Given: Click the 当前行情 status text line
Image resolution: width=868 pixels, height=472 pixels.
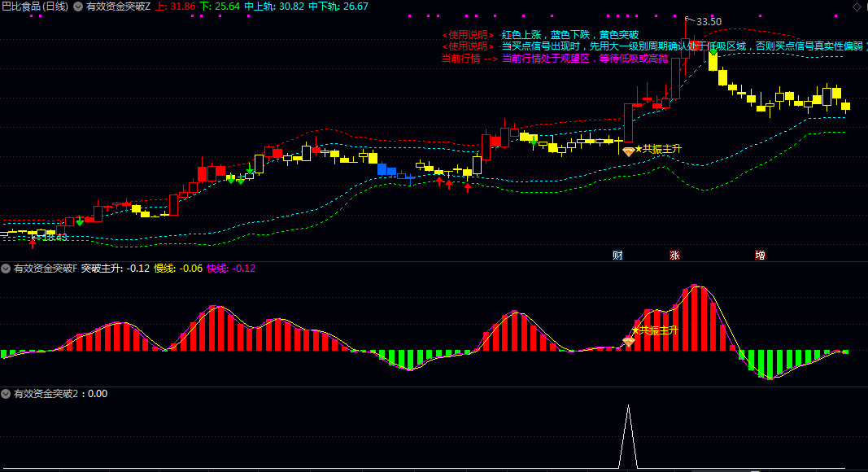Looking at the screenshot, I should pyautogui.click(x=553, y=59).
